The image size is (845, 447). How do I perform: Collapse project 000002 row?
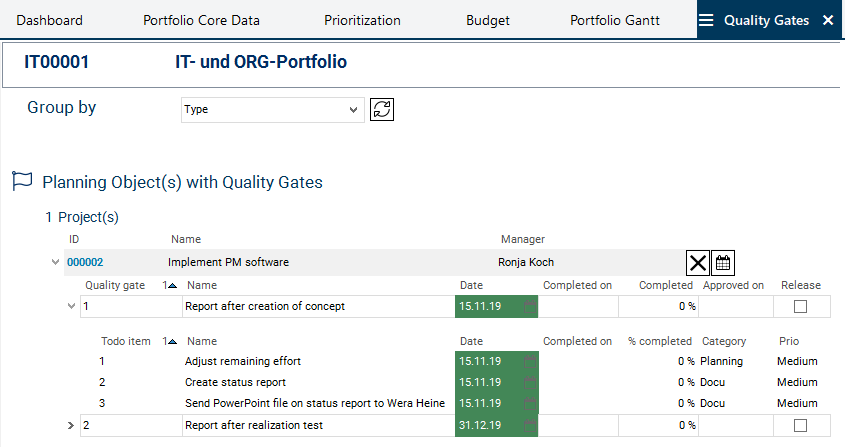(x=54, y=263)
